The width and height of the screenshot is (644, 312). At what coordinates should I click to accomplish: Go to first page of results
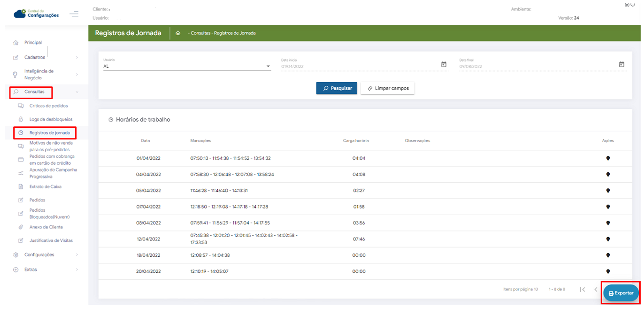582,290
